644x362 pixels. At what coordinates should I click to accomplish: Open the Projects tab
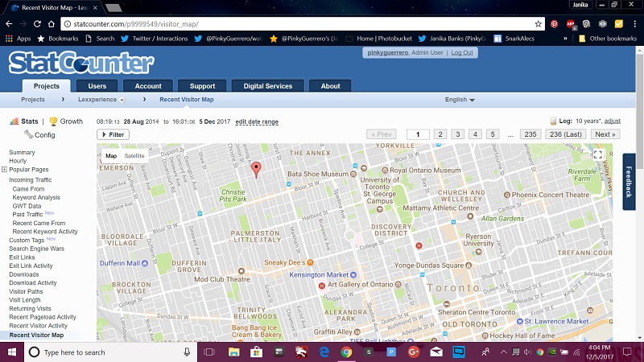[46, 86]
